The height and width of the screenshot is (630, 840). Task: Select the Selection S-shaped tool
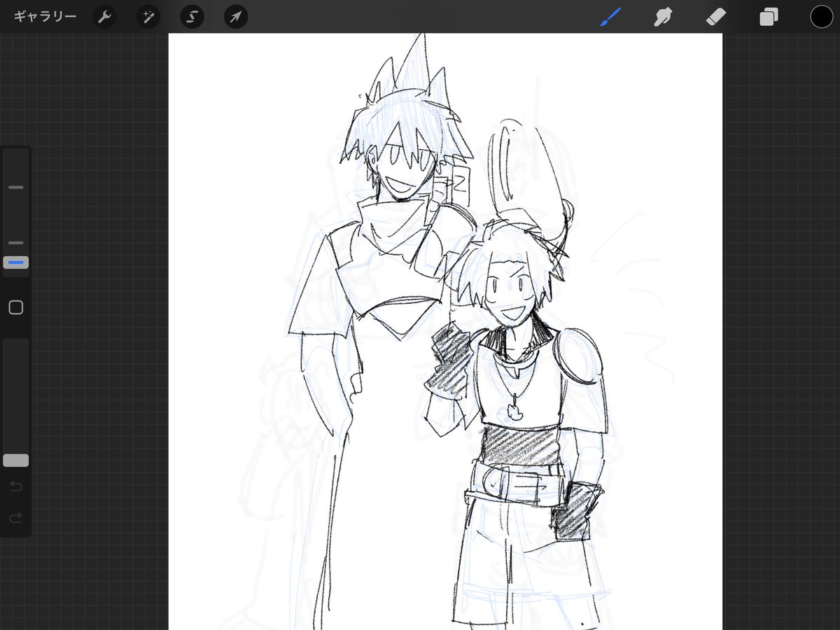tap(192, 17)
